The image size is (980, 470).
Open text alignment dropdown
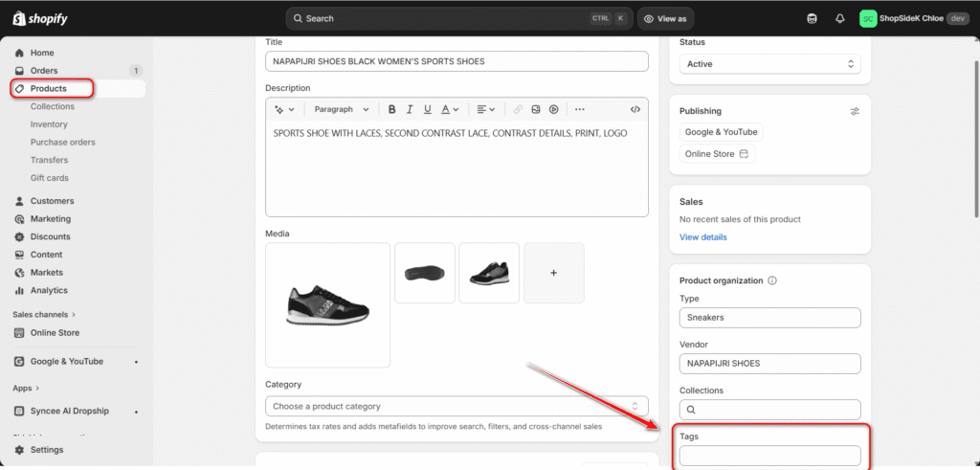[485, 109]
